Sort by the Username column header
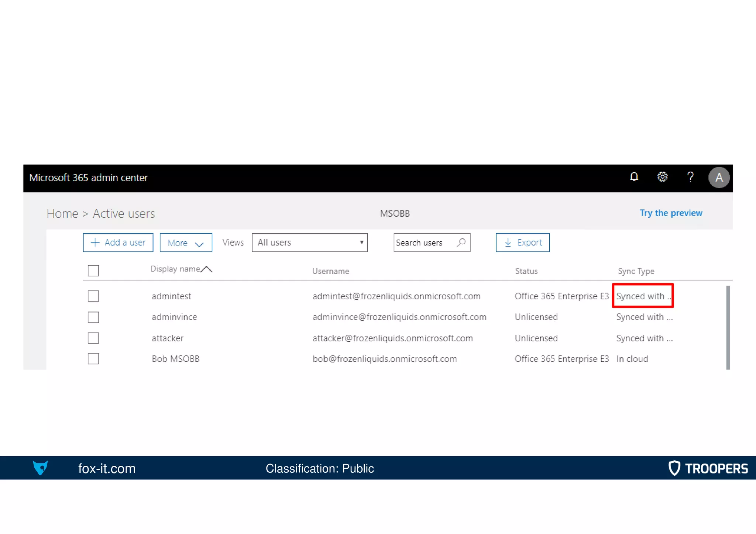Image resolution: width=756 pixels, height=534 pixels. click(x=330, y=271)
